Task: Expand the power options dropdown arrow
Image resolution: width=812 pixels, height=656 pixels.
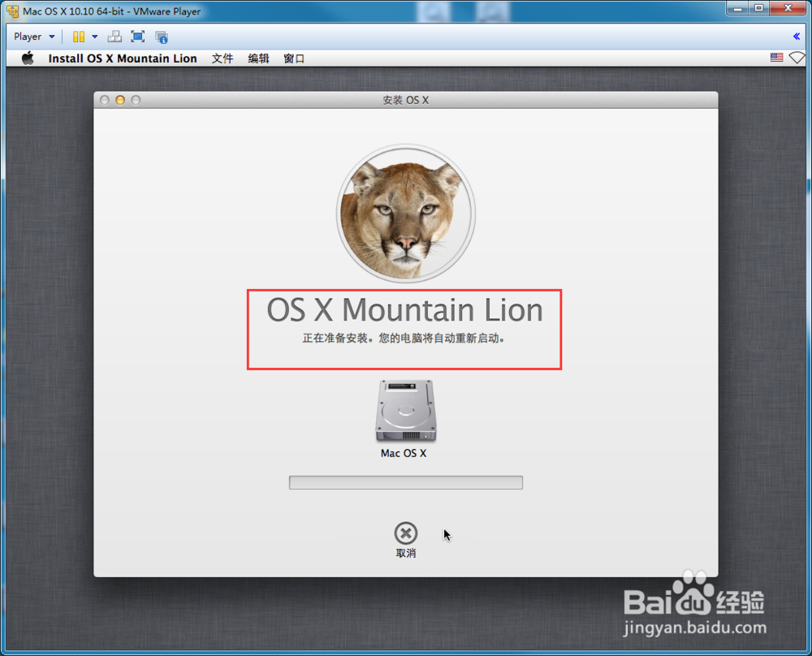Action: click(95, 37)
